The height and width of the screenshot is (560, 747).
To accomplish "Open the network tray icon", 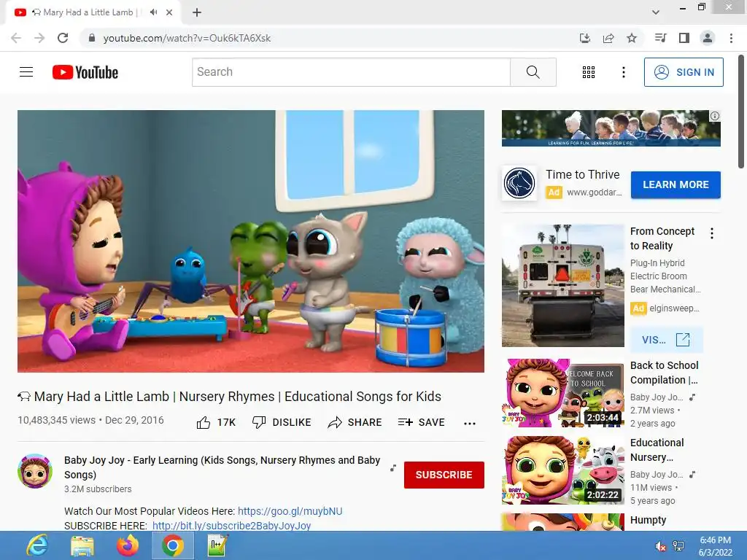I will pyautogui.click(x=678, y=546).
